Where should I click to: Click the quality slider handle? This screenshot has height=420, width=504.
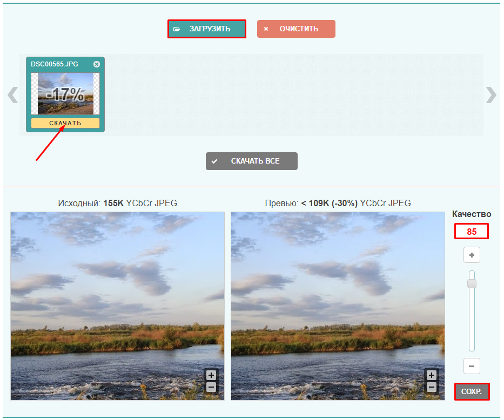pos(472,283)
